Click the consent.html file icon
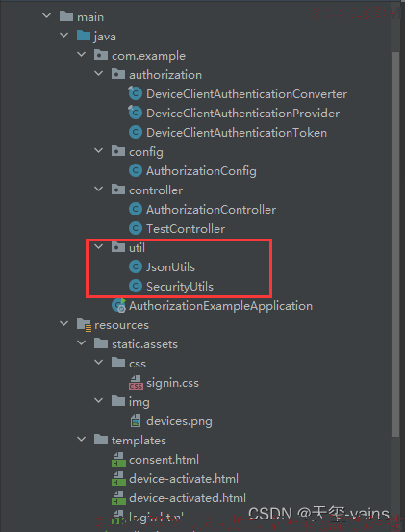The image size is (405, 532). [118, 460]
